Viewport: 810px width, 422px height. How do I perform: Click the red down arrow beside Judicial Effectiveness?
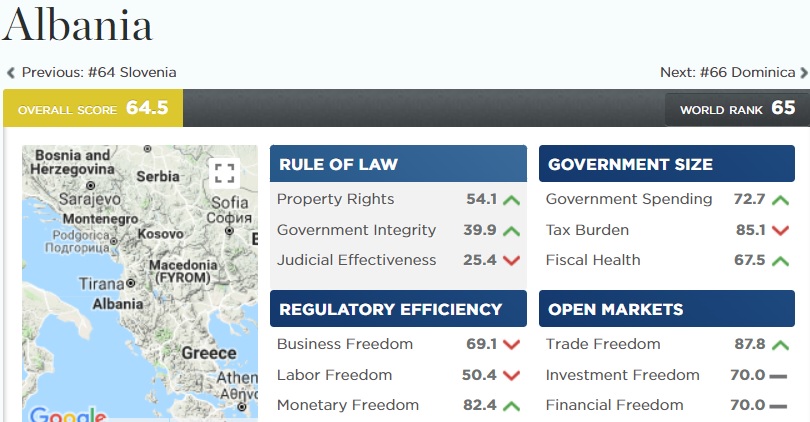[x=512, y=260]
